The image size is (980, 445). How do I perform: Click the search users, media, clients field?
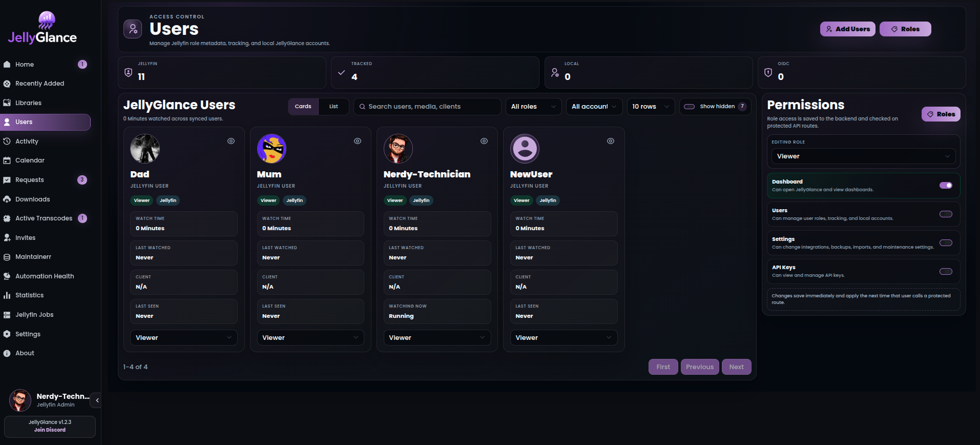(427, 107)
